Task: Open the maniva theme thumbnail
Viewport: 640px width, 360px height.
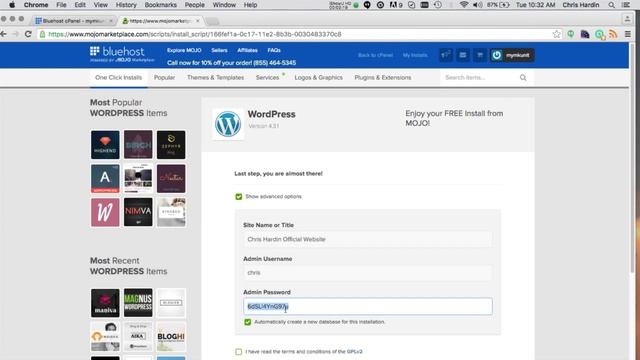Action: tap(105, 303)
